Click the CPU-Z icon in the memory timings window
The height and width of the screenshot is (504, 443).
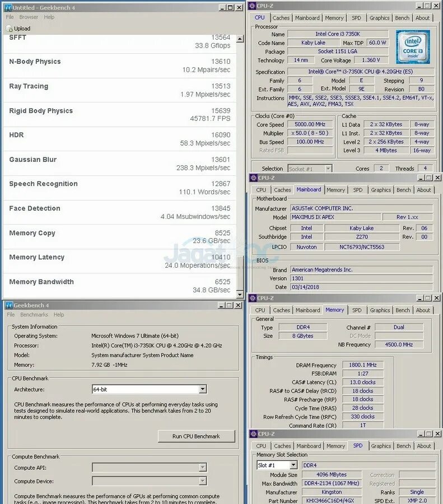(253, 298)
